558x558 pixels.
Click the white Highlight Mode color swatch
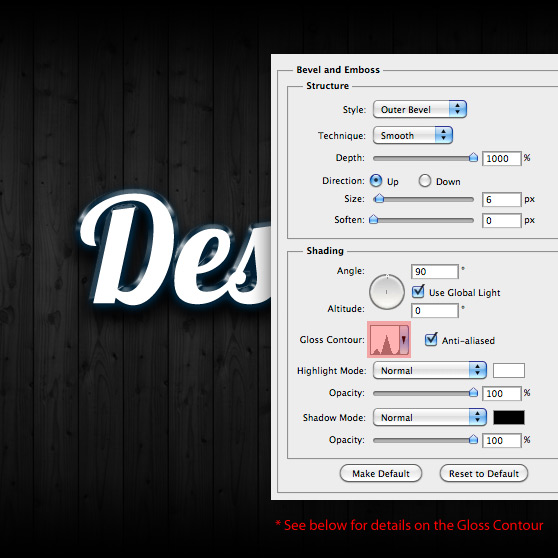(509, 370)
